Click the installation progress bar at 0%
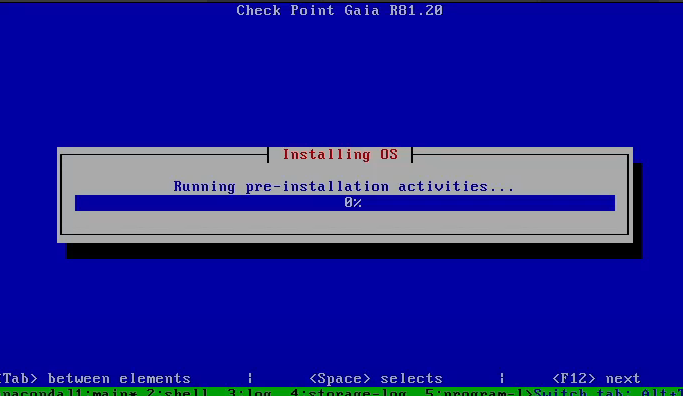Viewport: 683px width, 396px height. [345, 203]
